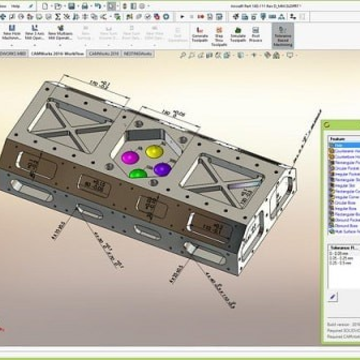
Task: Switch to CAMWorks 2016 Workflow tab
Action: (x=57, y=53)
